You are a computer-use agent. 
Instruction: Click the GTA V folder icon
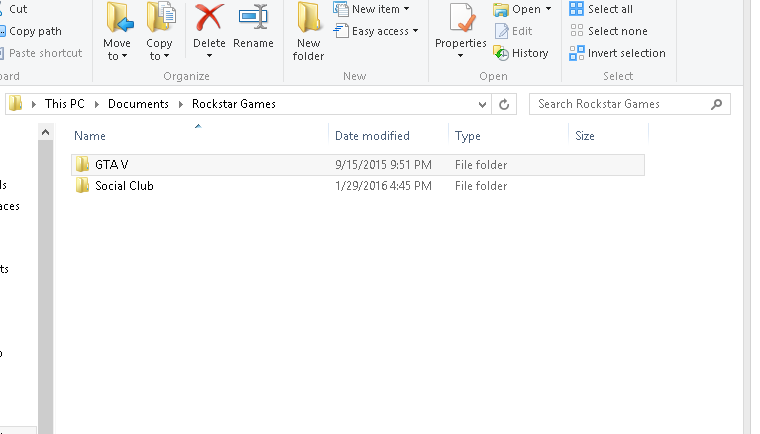coord(82,164)
